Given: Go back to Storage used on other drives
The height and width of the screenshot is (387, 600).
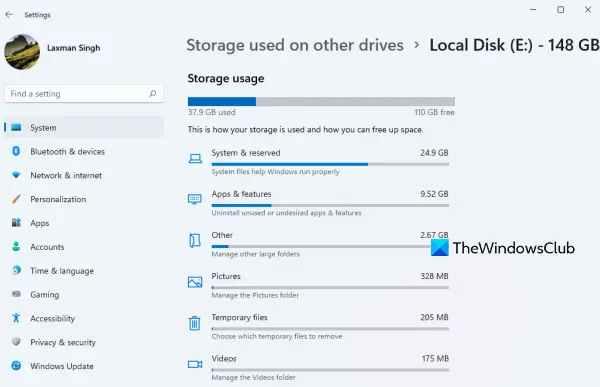Looking at the screenshot, I should (295, 45).
